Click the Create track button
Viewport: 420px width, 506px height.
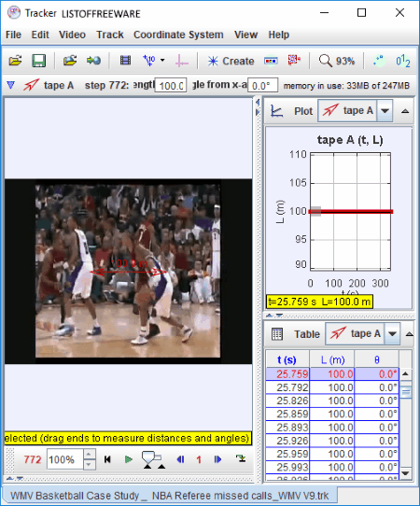[x=231, y=61]
